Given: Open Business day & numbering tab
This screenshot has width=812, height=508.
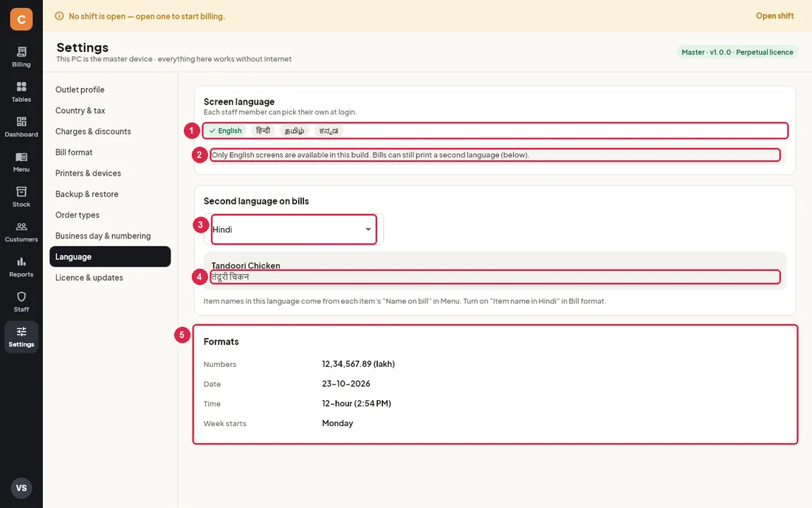Looking at the screenshot, I should pos(110,236).
